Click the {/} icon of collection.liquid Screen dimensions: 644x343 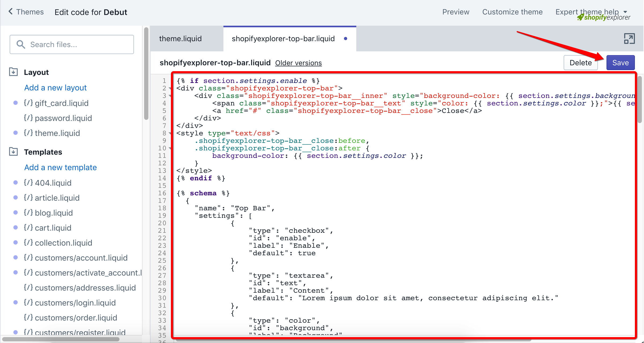point(28,242)
